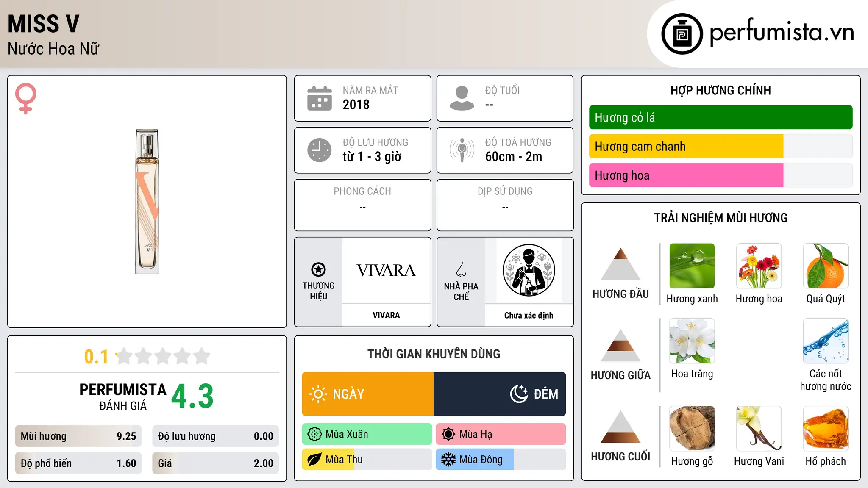Click the sillage radiating person icon

462,150
